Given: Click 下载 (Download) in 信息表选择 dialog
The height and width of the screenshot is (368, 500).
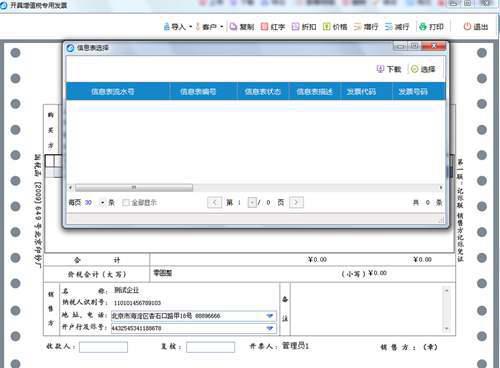Looking at the screenshot, I should point(389,69).
